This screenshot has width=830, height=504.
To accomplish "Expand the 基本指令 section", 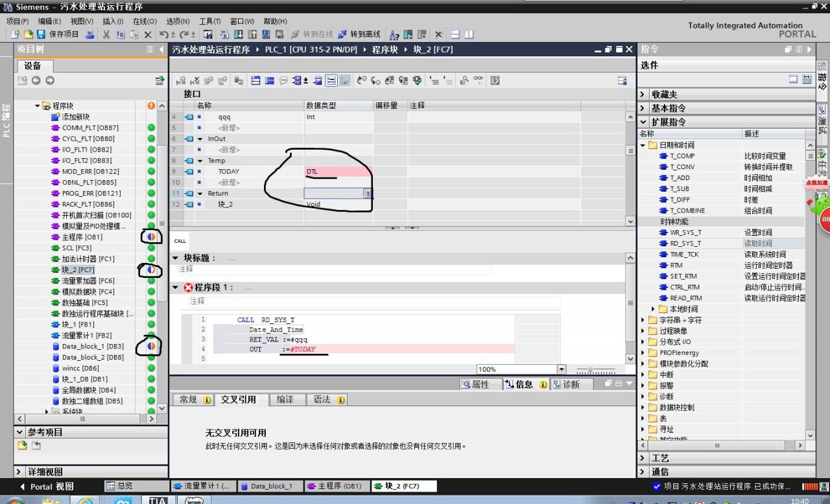I will click(x=643, y=108).
